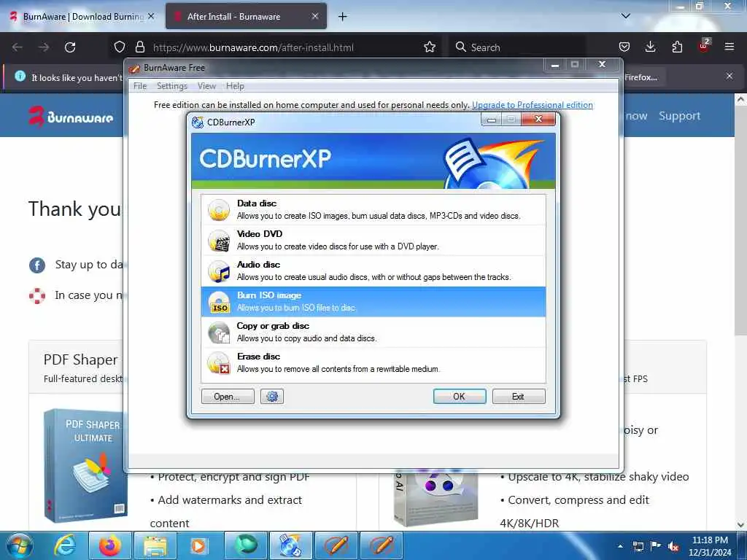Open Firefox Downloads panel
This screenshot has height=560, width=747.
650,47
